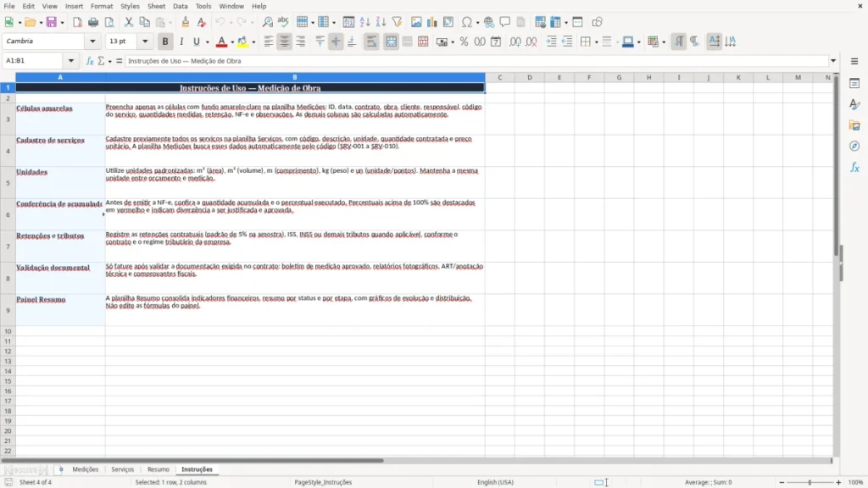Click the Print icon
This screenshot has height=488, width=868.
[x=93, y=22]
